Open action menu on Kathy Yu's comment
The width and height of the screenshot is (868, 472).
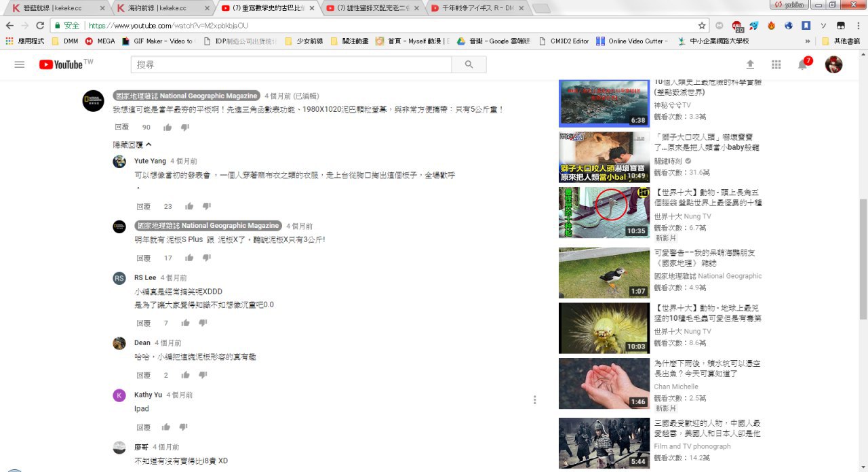click(x=534, y=400)
